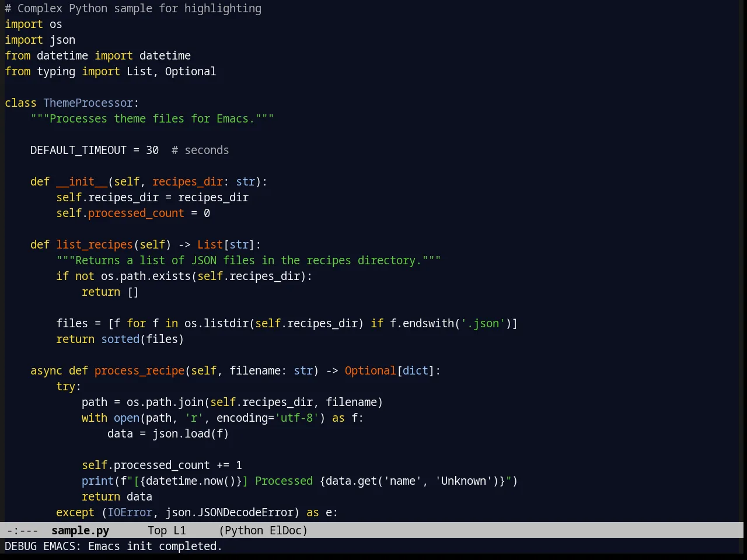Click the 'print' function call
This screenshot has width=747, height=560.
tap(97, 481)
